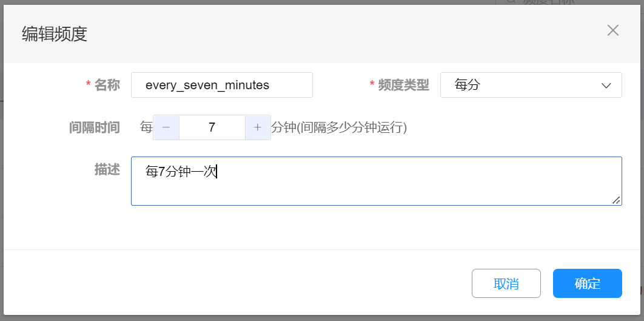Click the 频度类型 field label
The height and width of the screenshot is (321, 644).
pyautogui.click(x=403, y=85)
